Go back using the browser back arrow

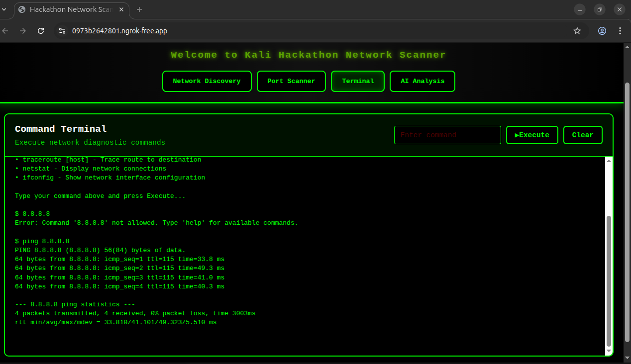(x=5, y=31)
